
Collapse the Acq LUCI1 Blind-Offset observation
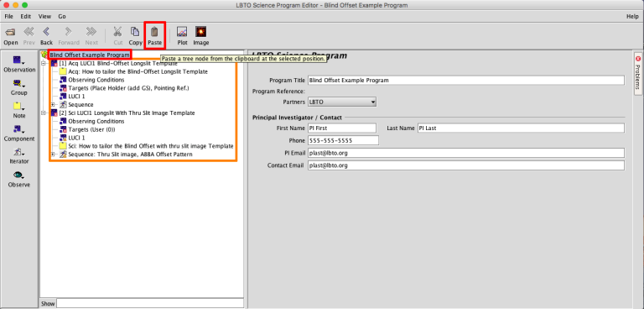tap(44, 63)
